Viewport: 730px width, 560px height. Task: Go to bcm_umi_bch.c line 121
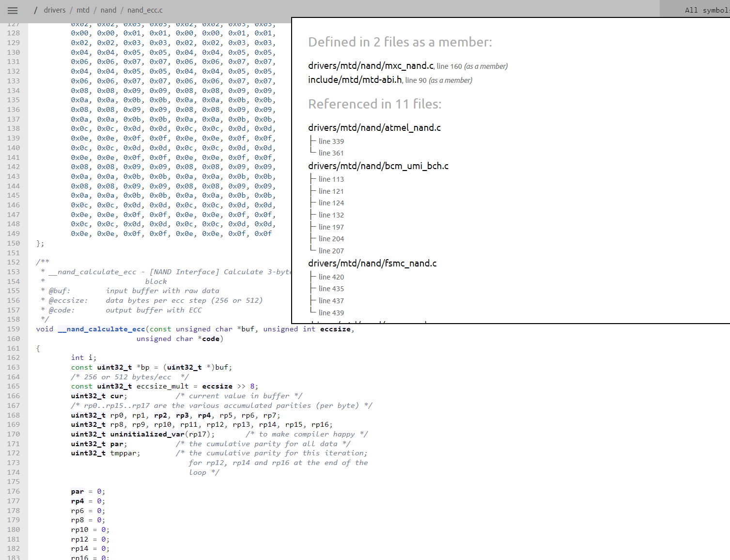(331, 191)
